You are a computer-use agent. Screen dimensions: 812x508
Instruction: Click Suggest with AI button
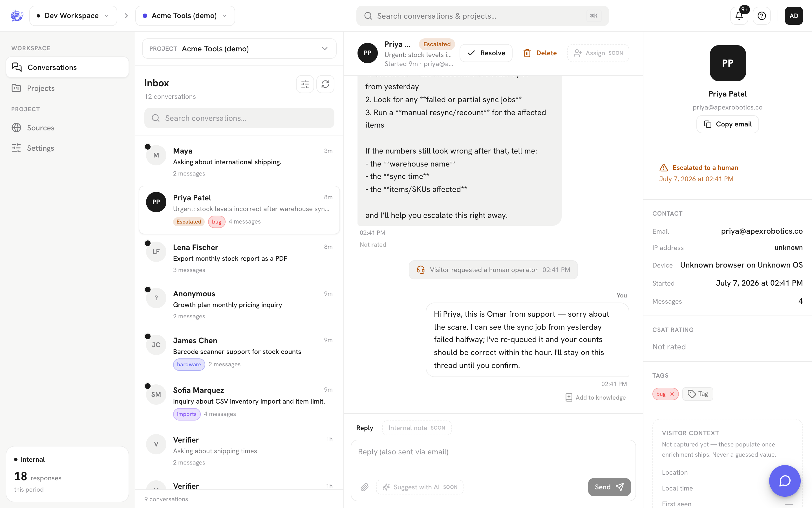coord(420,487)
